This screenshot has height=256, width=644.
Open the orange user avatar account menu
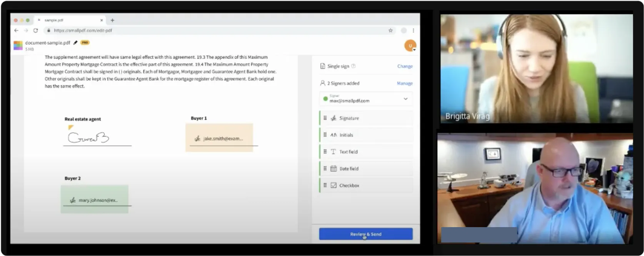click(410, 46)
